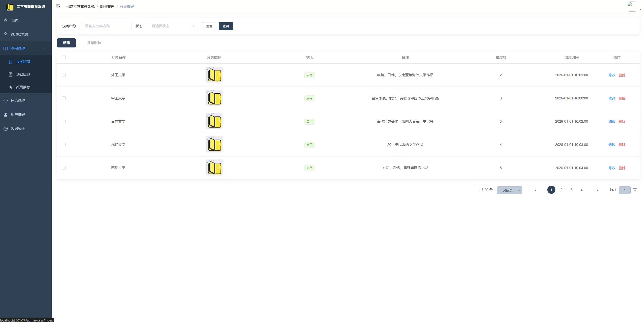Check the 网络文学 row checkbox
The image size is (644, 322).
coord(64,168)
